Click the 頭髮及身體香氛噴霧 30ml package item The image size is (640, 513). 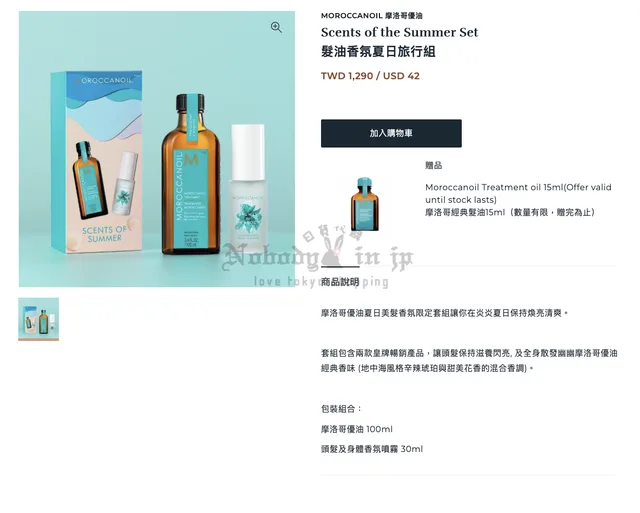[x=372, y=449]
